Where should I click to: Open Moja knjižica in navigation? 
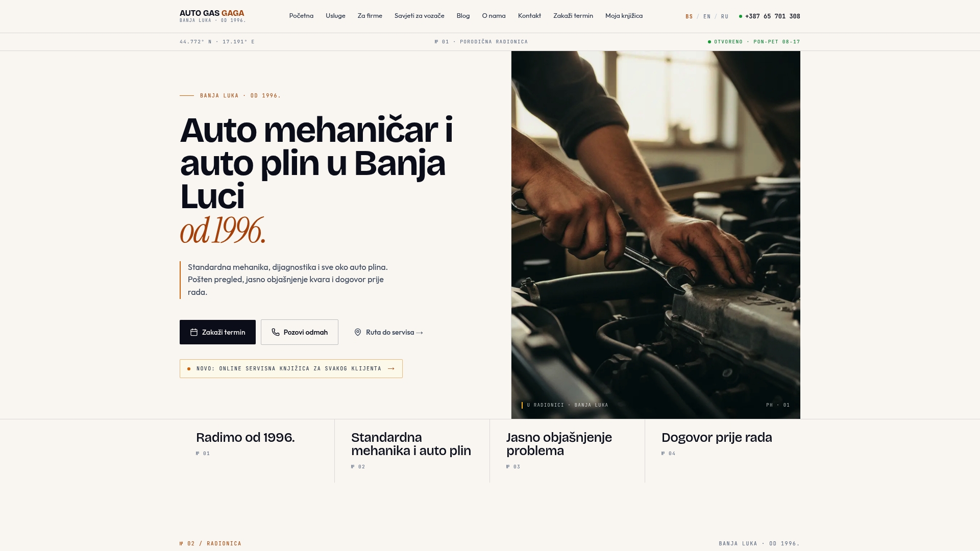click(624, 16)
